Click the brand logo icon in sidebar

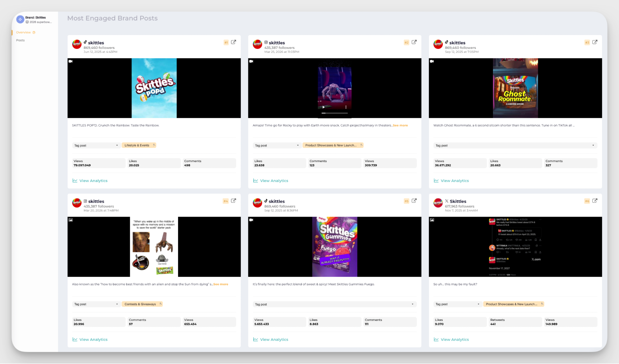(20, 19)
